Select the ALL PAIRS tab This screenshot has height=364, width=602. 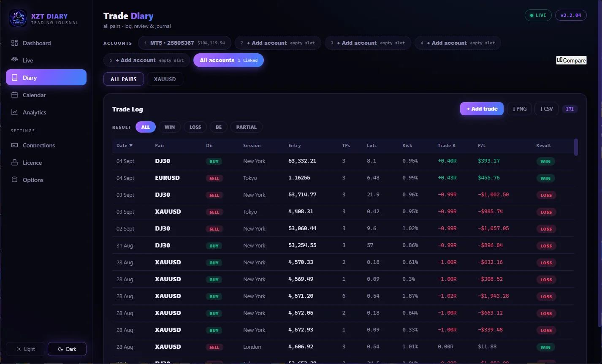(x=124, y=79)
